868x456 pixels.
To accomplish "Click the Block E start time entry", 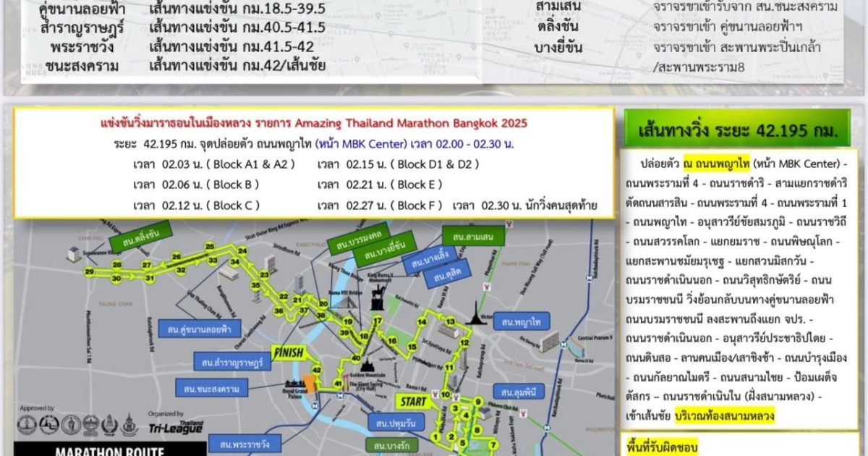I will [380, 184].
